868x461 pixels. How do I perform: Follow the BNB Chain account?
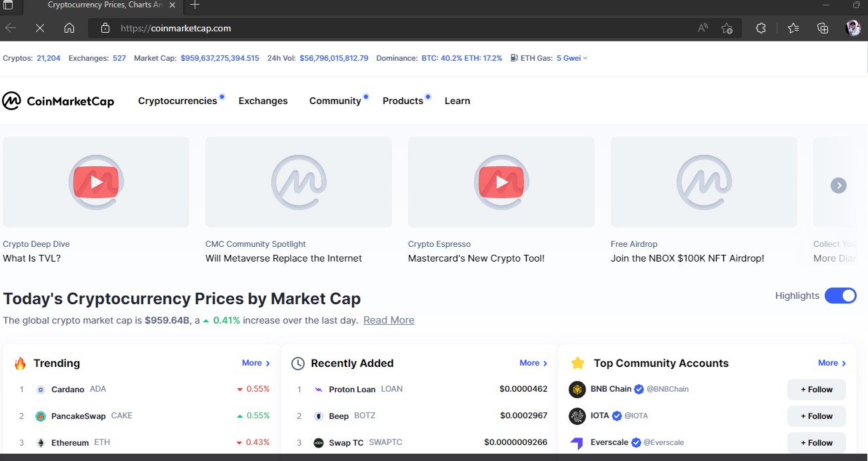coord(817,389)
